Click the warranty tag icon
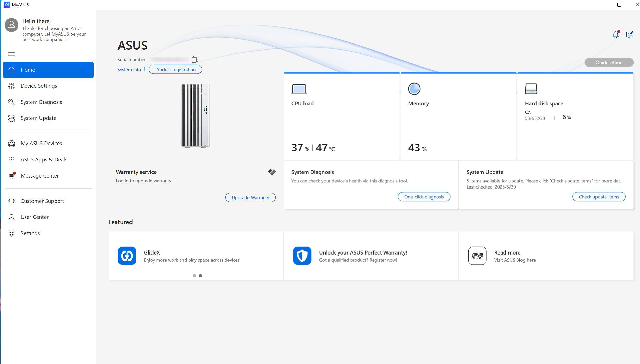The height and width of the screenshot is (364, 640). click(x=272, y=172)
